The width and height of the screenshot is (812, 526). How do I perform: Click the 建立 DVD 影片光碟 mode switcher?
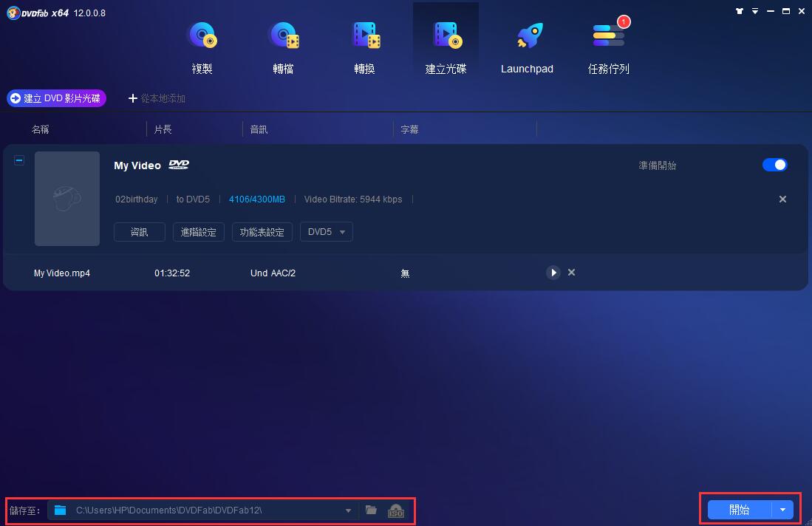coord(56,98)
